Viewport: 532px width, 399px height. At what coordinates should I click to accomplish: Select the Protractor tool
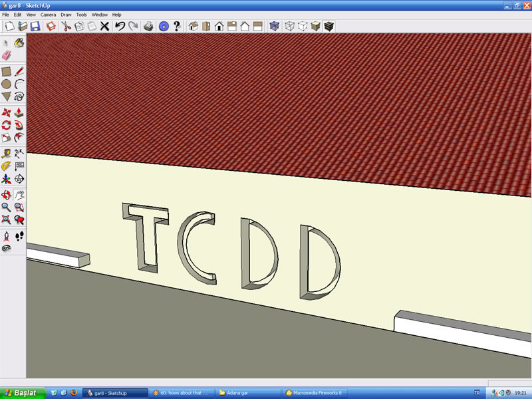pos(6,166)
